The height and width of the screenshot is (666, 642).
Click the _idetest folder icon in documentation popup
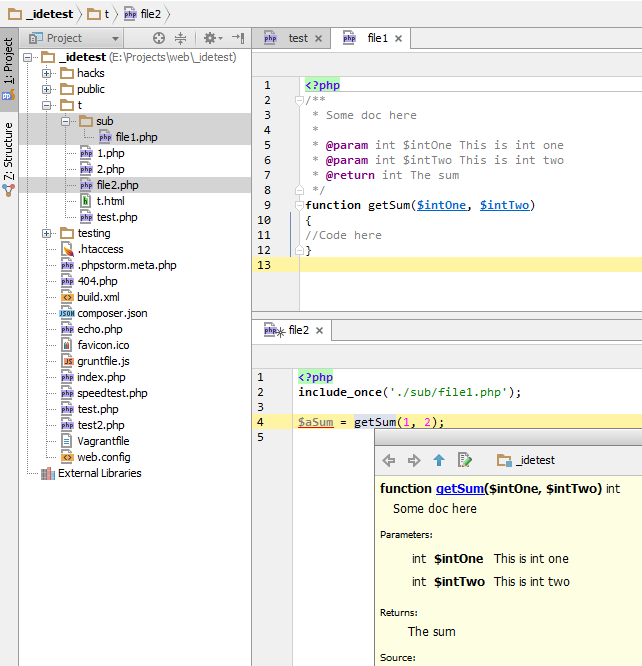click(x=504, y=460)
